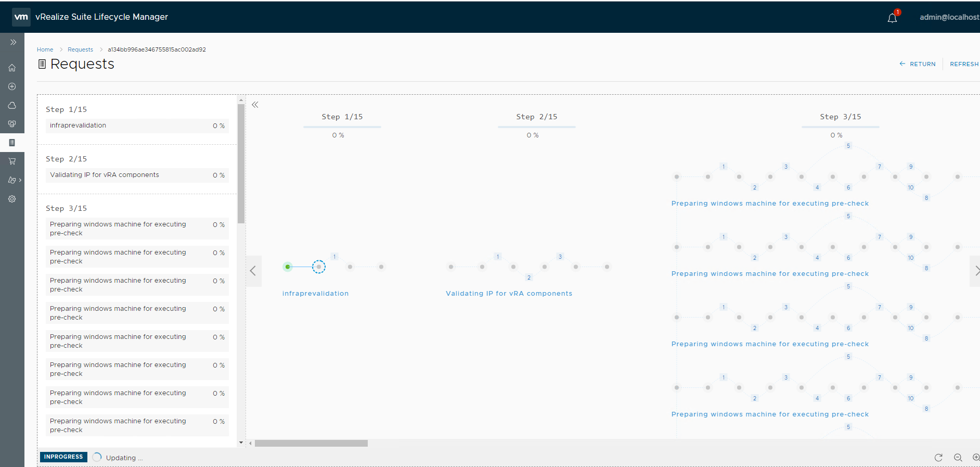Screen dimensions: 980x467
Task: Click the step list scroll-up arrow
Action: coord(241,99)
